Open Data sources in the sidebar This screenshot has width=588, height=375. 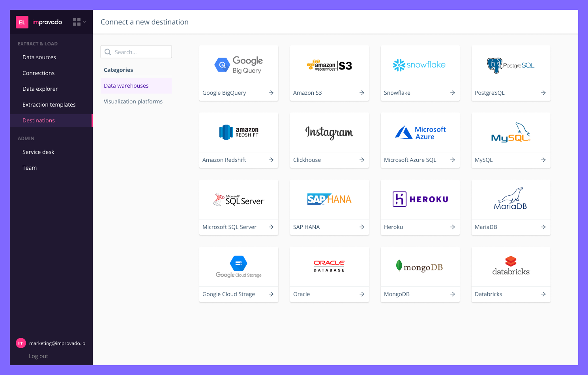(x=39, y=57)
